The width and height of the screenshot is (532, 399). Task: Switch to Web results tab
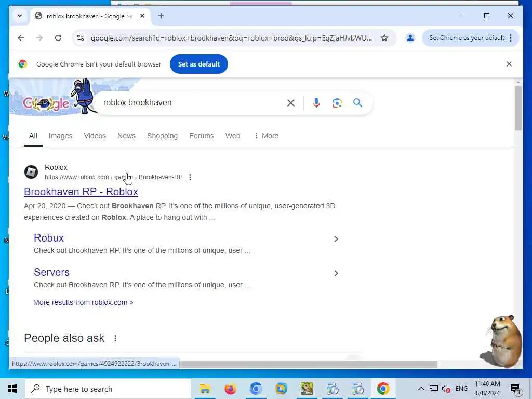[233, 136]
